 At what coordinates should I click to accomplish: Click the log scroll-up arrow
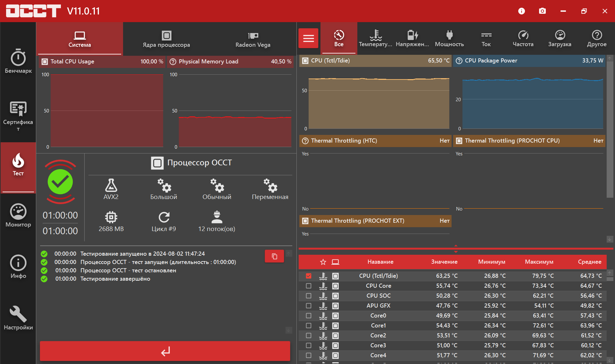pos(289,253)
